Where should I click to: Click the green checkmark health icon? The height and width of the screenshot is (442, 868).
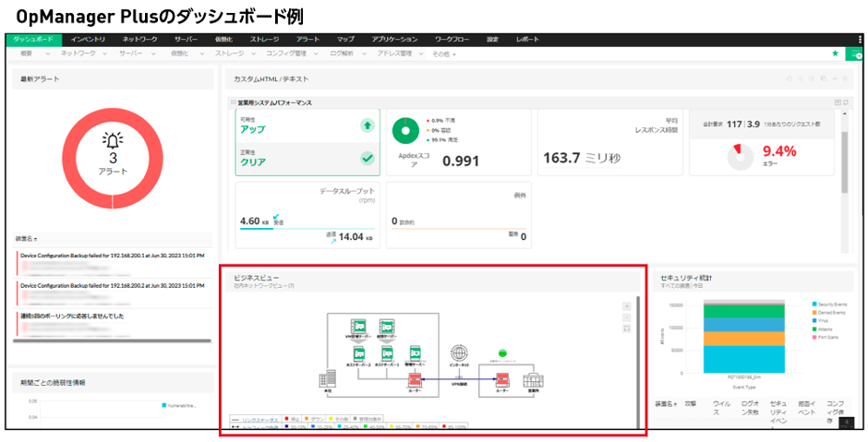click(x=368, y=158)
